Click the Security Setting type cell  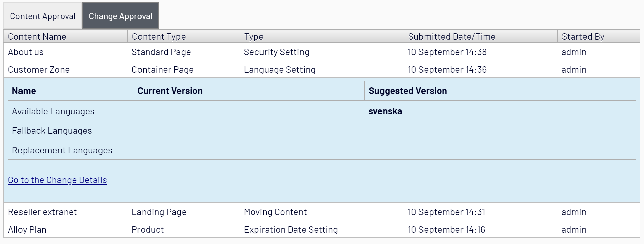pyautogui.click(x=276, y=52)
